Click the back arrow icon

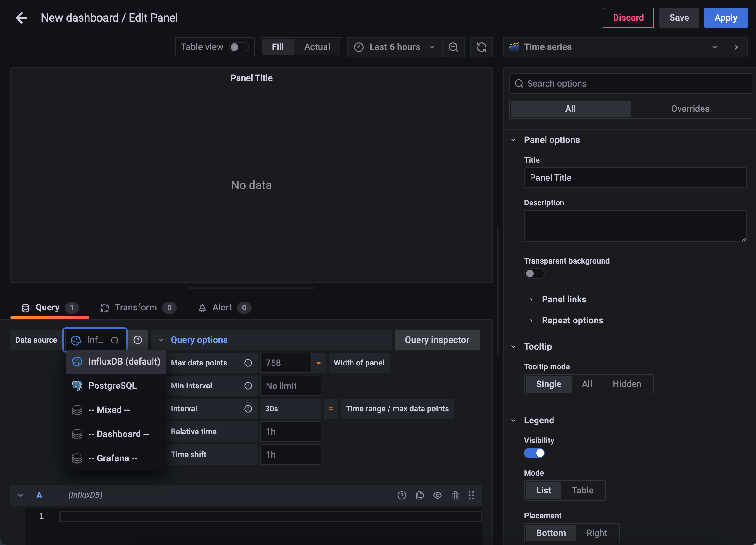tap(22, 18)
